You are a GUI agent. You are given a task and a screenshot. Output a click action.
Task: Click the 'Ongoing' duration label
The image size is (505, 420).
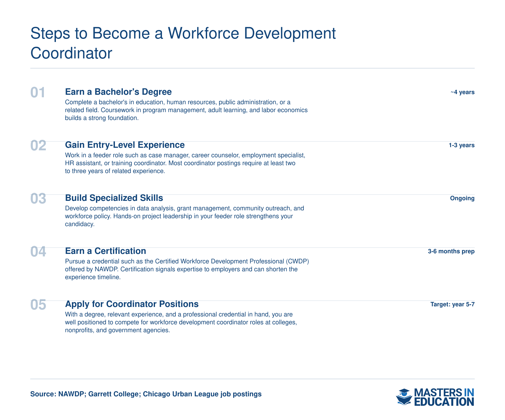point(462,198)
